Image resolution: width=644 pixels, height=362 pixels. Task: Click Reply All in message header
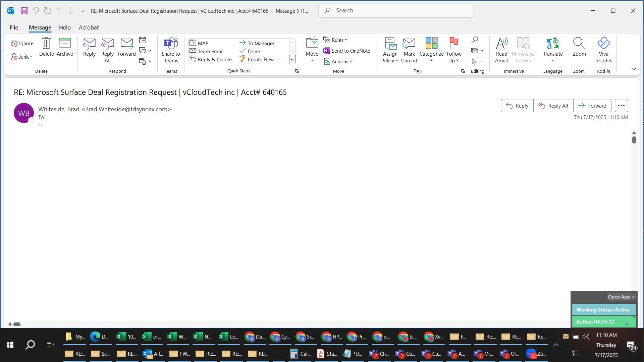point(553,106)
